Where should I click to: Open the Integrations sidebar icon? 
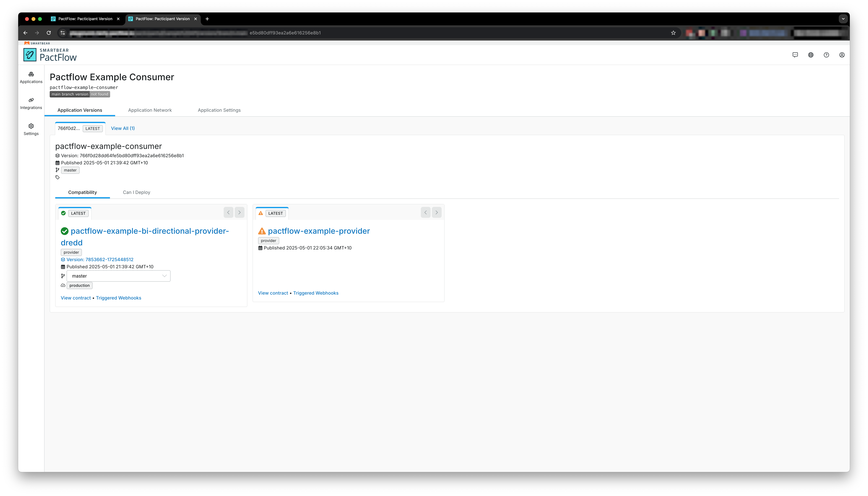tap(31, 103)
